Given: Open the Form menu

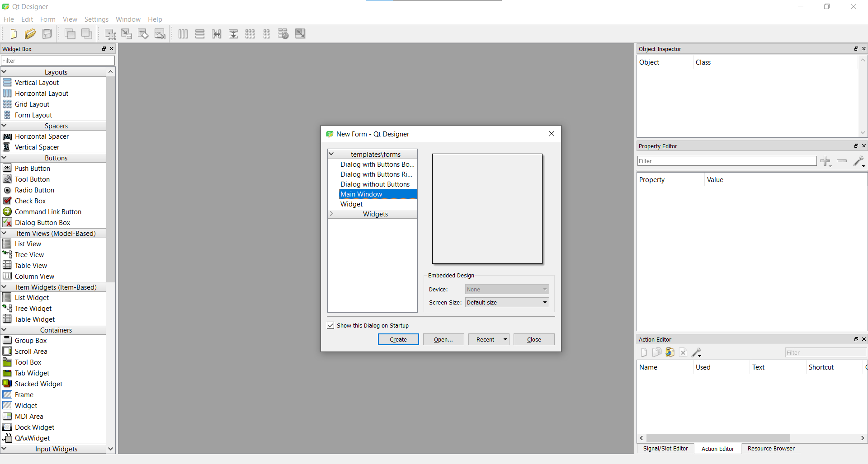Looking at the screenshot, I should 48,19.
